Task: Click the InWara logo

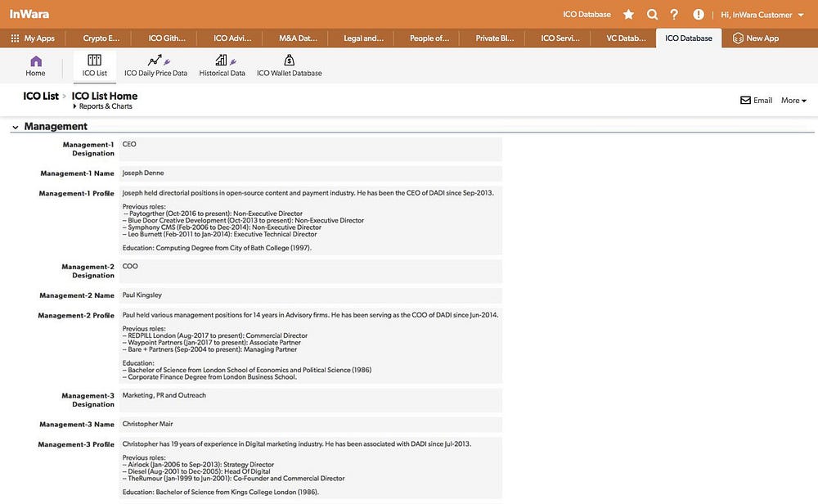Action: [x=29, y=14]
